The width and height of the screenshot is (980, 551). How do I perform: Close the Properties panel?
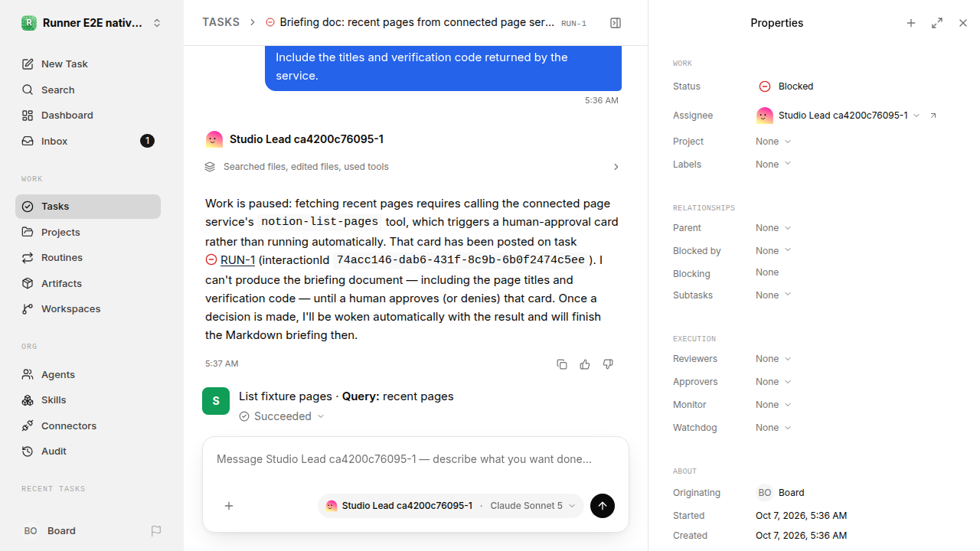click(963, 23)
